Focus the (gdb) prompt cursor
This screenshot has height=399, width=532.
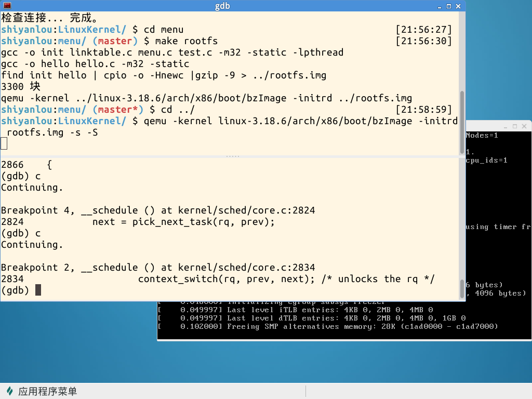[x=38, y=290]
